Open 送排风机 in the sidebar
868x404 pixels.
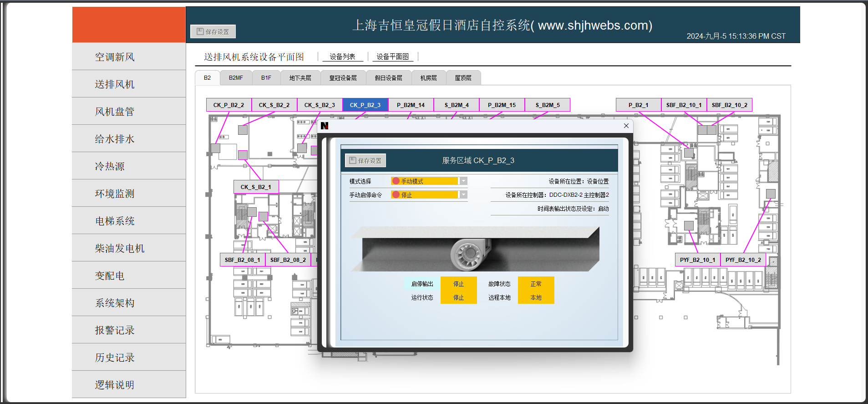(129, 84)
